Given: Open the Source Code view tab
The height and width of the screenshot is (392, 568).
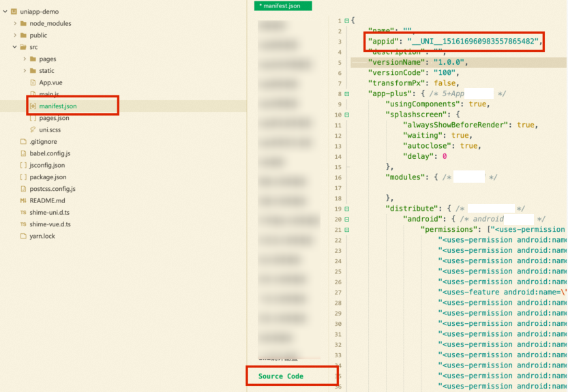Looking at the screenshot, I should click(281, 376).
